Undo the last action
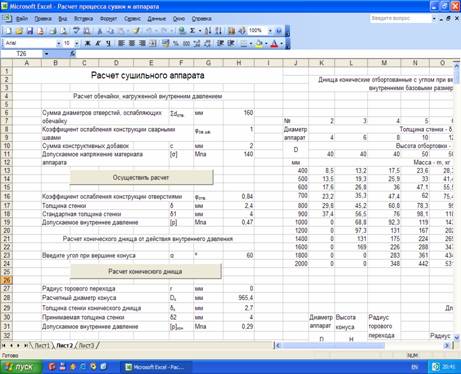 tap(149, 31)
